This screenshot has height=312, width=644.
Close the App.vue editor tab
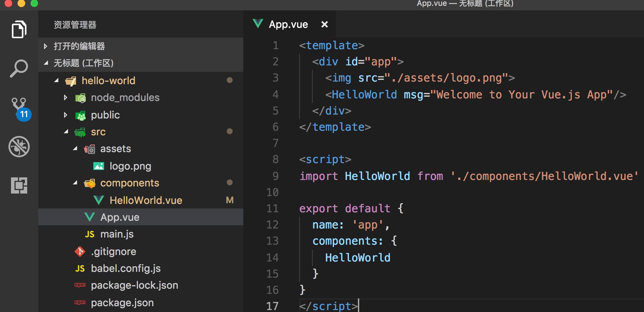click(x=324, y=25)
